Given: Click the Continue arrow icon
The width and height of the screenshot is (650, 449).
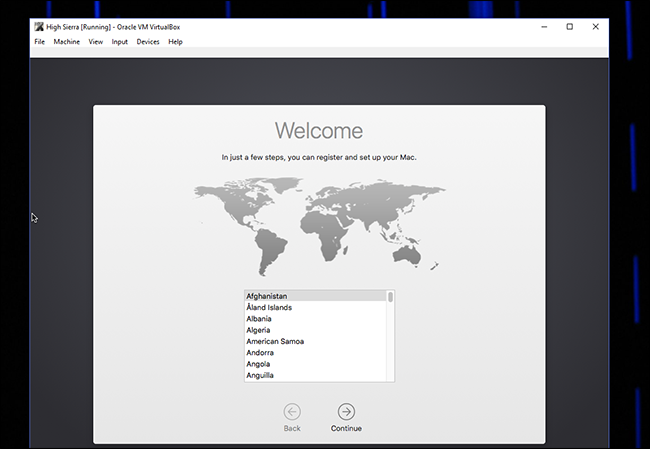Looking at the screenshot, I should click(346, 412).
